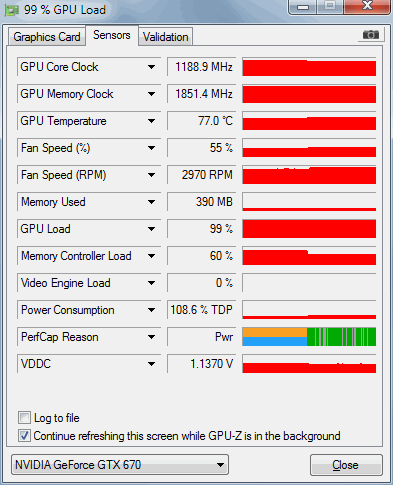Open the Validation tab
The image size is (393, 485).
166,37
